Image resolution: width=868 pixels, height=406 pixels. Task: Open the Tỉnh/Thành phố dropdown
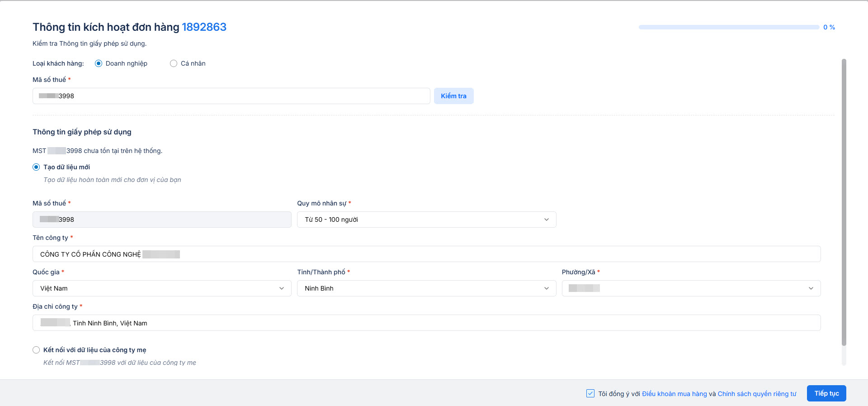[426, 288]
